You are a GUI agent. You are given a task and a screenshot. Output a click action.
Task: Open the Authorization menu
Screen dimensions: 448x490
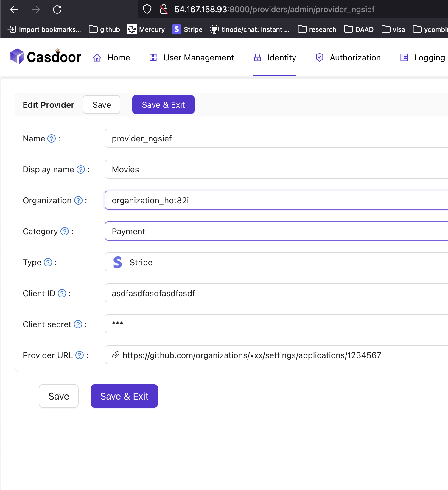pos(348,57)
